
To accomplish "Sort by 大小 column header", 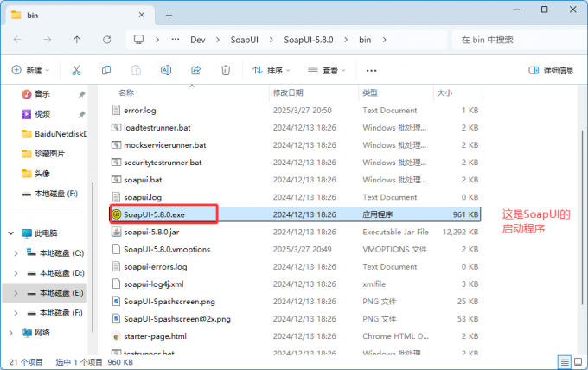I will coord(444,92).
